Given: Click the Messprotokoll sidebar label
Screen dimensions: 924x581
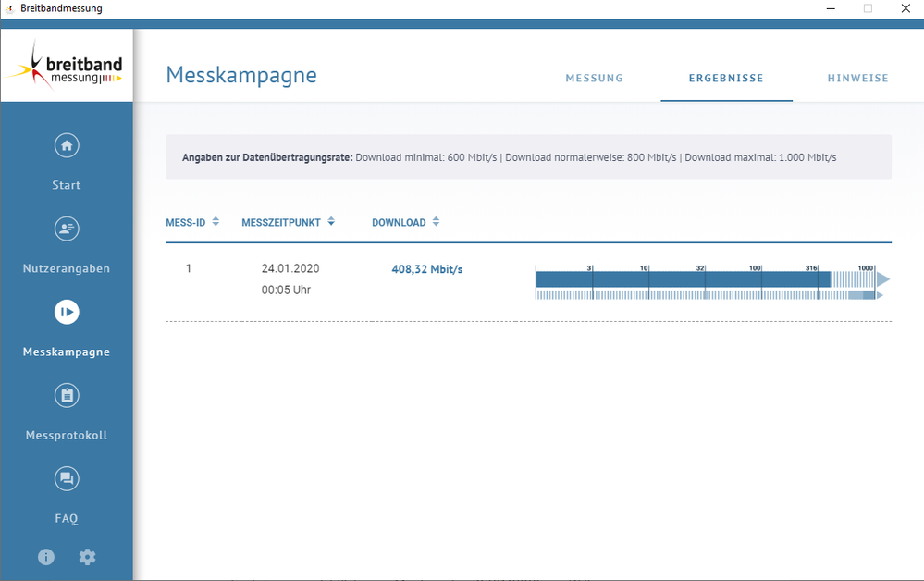Looking at the screenshot, I should pos(66,436).
